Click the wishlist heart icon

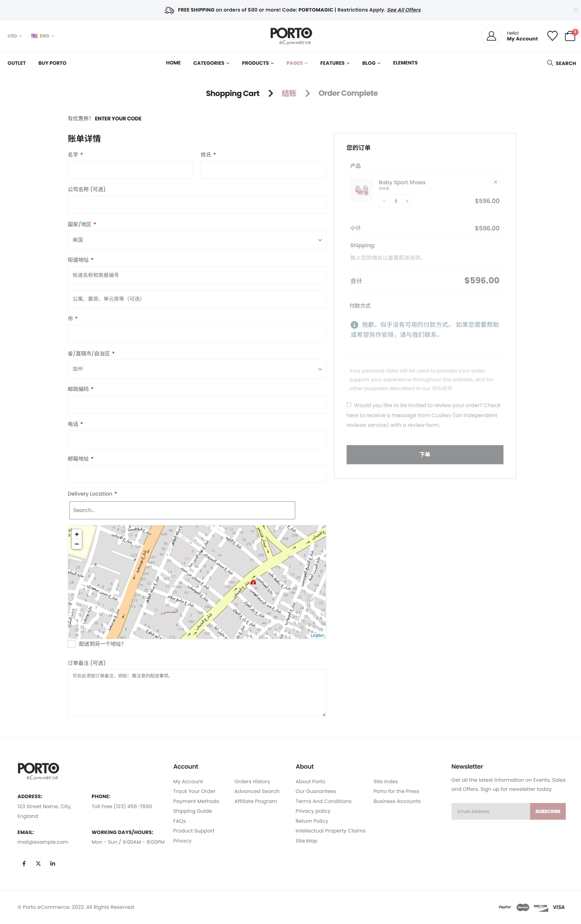(552, 36)
